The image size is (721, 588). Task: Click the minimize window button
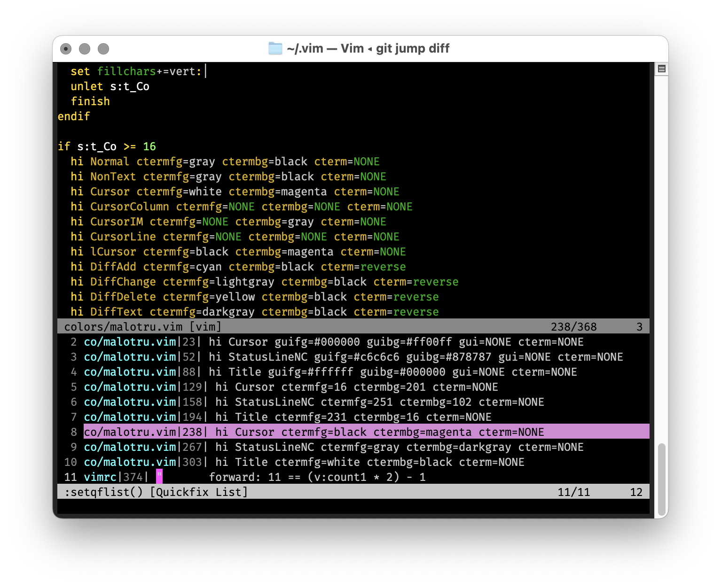coord(85,49)
